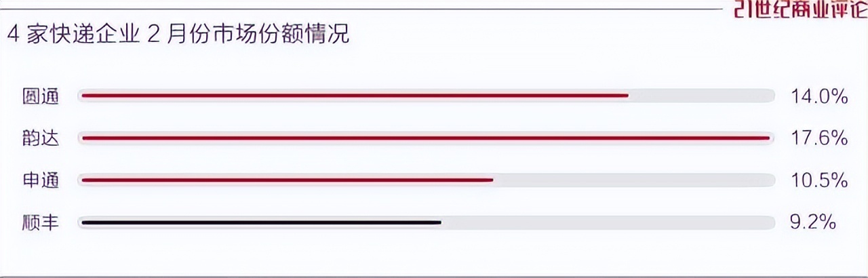Click the end tip of 顺丰 dark bar
The image size is (868, 278).
[439, 222]
